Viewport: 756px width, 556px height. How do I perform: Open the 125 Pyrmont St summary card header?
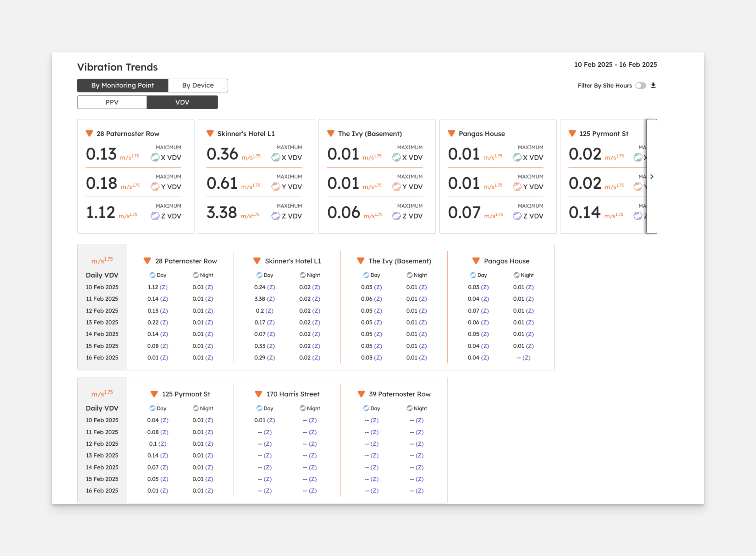603,134
